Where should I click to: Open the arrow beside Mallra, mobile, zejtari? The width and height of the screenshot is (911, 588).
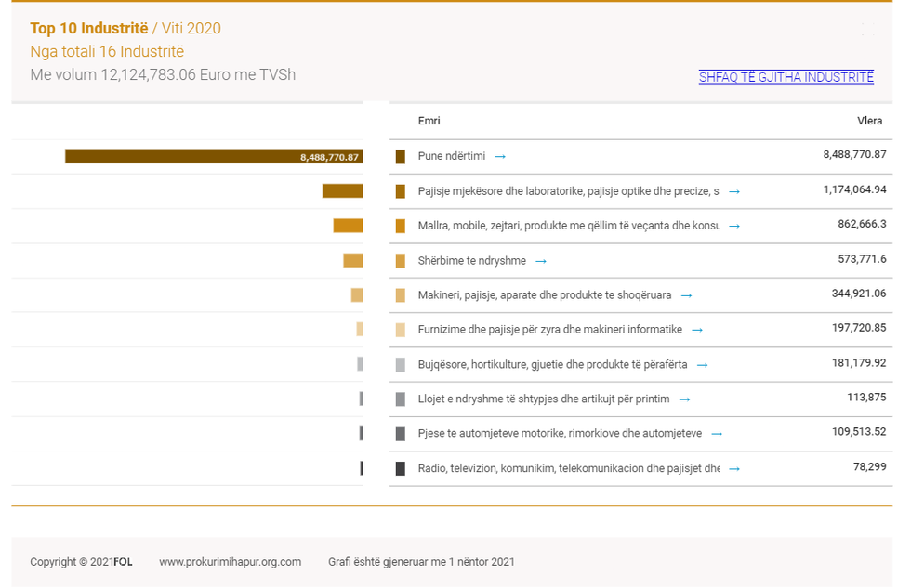(734, 226)
